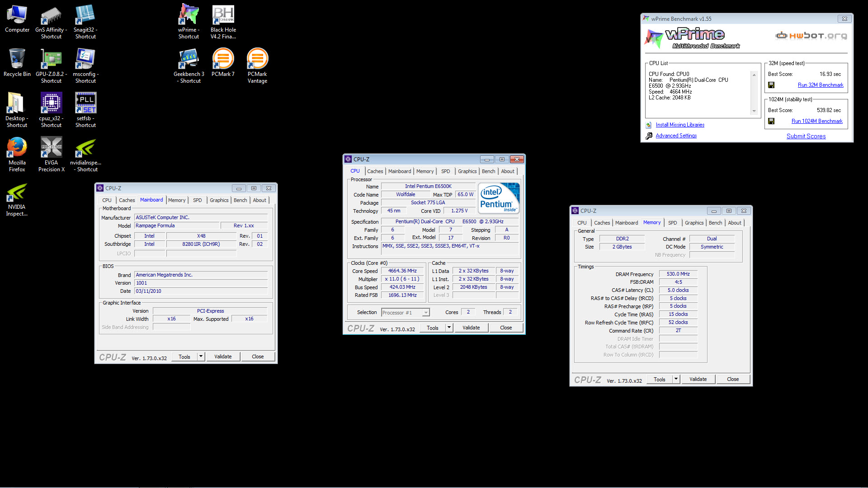Open the Advanced Settings link in wPrime
Screen dimensions: 868x488
[x=676, y=136]
